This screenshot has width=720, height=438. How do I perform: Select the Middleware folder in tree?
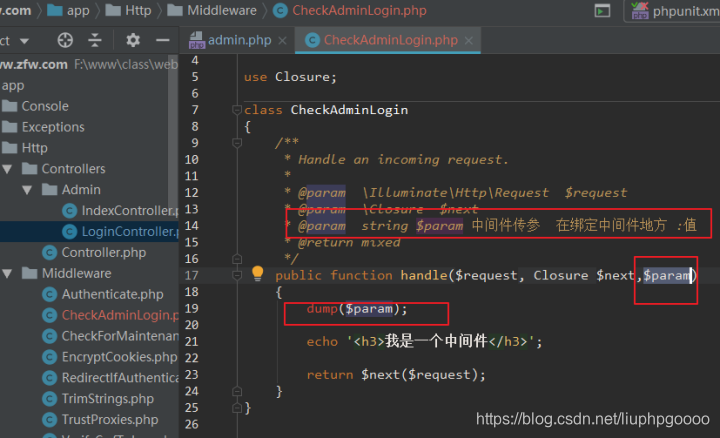coord(67,273)
